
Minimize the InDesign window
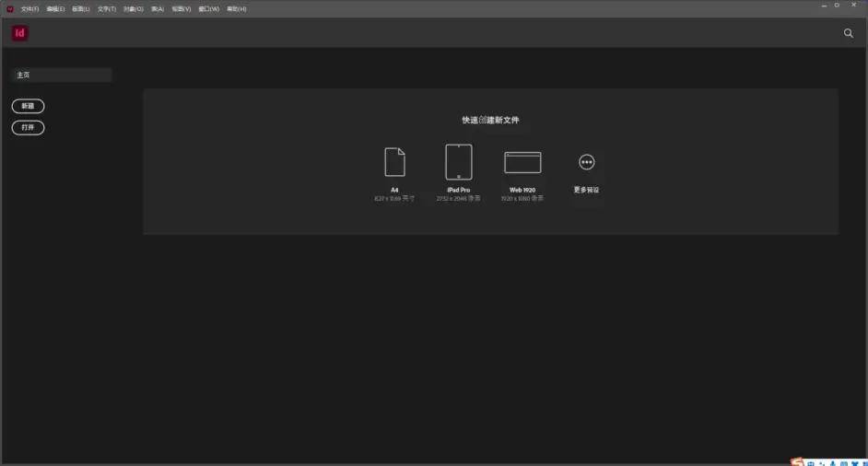tap(824, 5)
